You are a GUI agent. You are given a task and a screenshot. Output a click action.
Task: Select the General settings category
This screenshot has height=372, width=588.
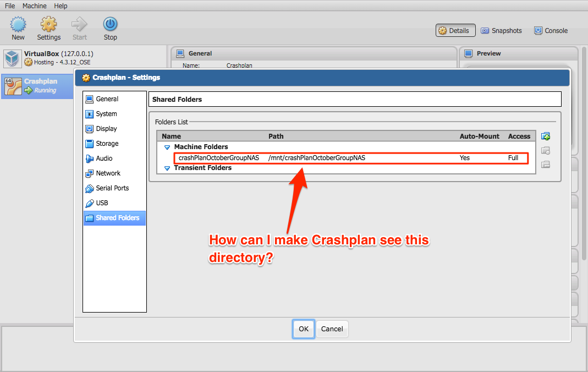click(114, 99)
